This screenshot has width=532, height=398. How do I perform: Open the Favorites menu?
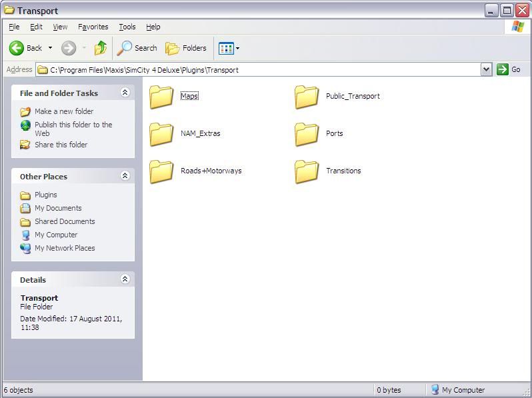pos(93,27)
